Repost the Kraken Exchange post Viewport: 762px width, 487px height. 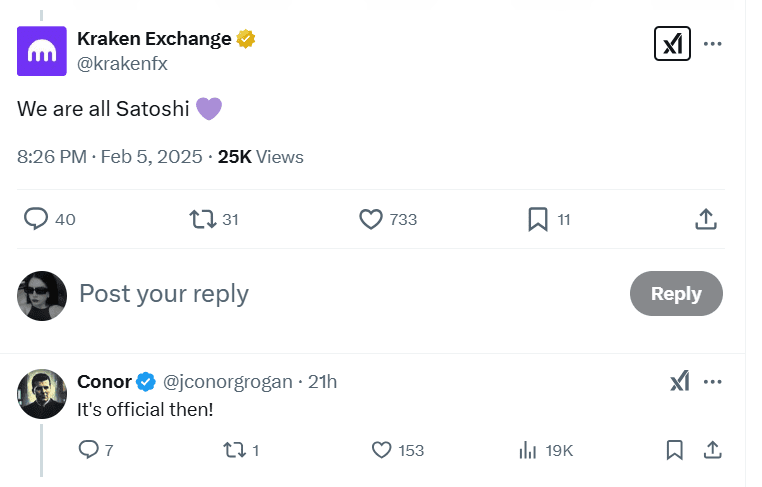coord(203,219)
